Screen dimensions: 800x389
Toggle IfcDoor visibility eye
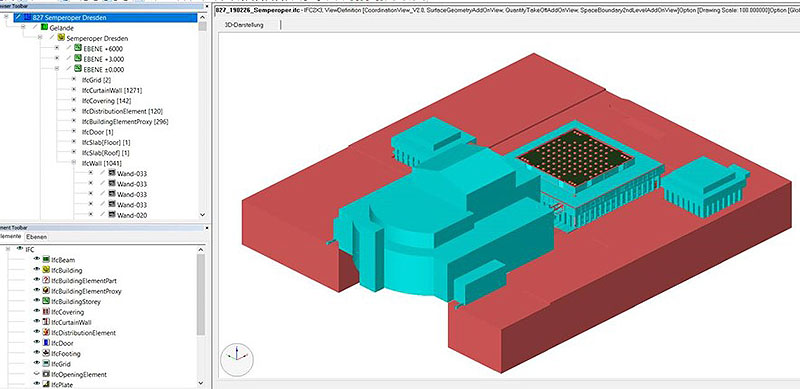click(x=37, y=343)
